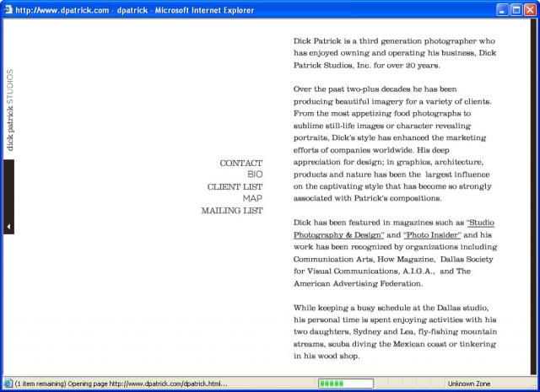The width and height of the screenshot is (540, 392).
Task: Click the page icon in the status bar
Action: click(x=8, y=383)
